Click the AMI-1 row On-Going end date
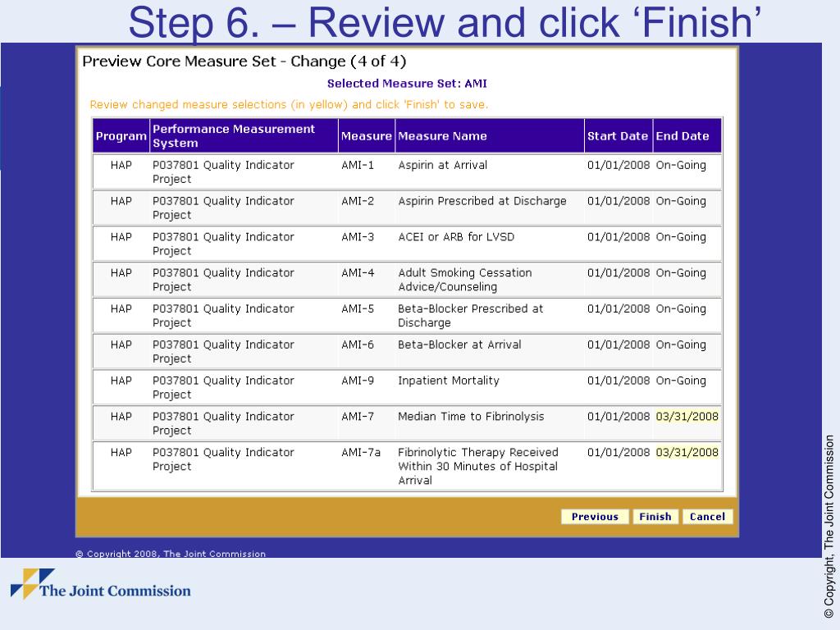Viewport: 840px width, 630px height. point(681,165)
